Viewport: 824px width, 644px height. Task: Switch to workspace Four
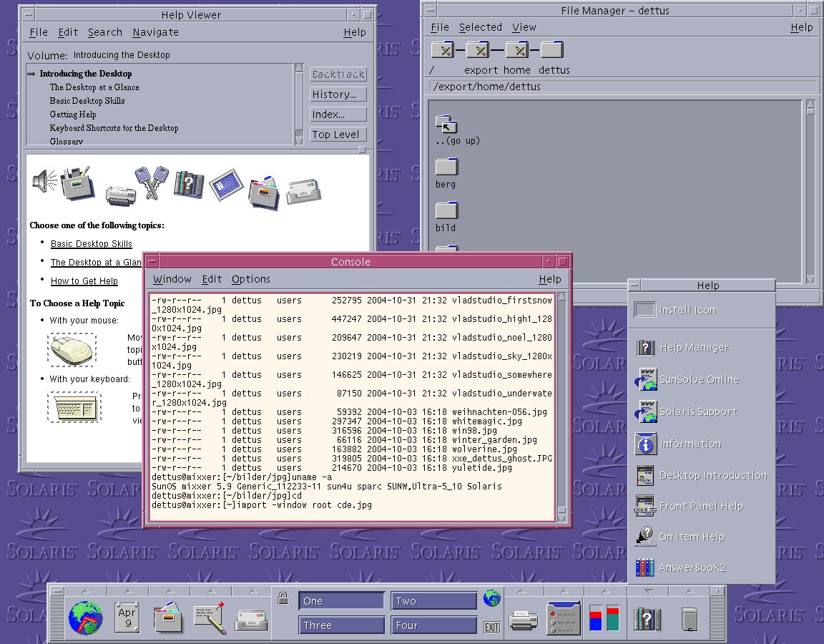tap(433, 625)
